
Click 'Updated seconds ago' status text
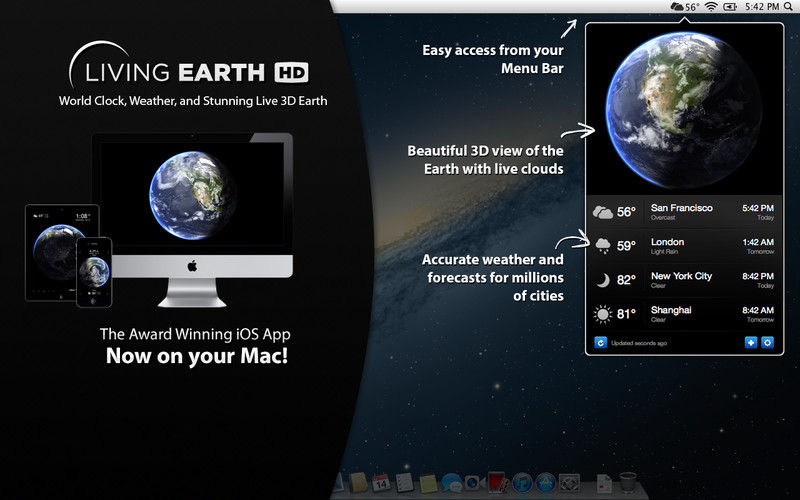click(x=639, y=343)
